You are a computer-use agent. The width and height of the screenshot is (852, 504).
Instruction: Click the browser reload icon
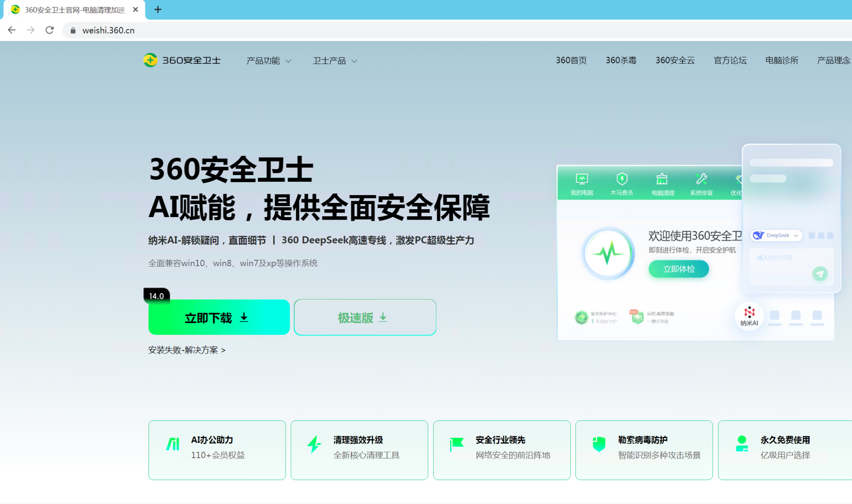click(x=50, y=30)
